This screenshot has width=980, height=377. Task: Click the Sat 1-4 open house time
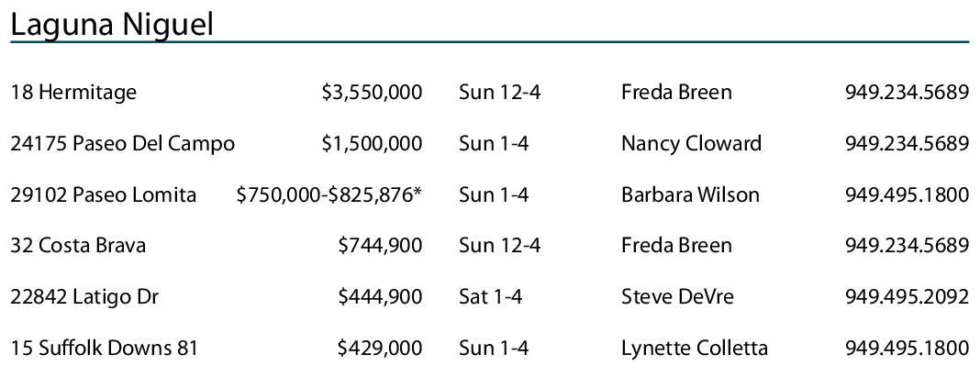pyautogui.click(x=493, y=297)
